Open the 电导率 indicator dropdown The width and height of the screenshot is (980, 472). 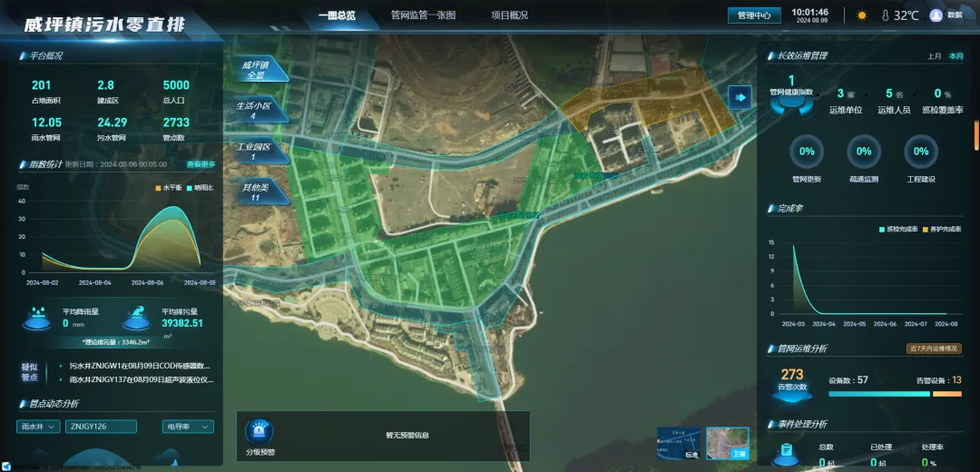pos(188,427)
